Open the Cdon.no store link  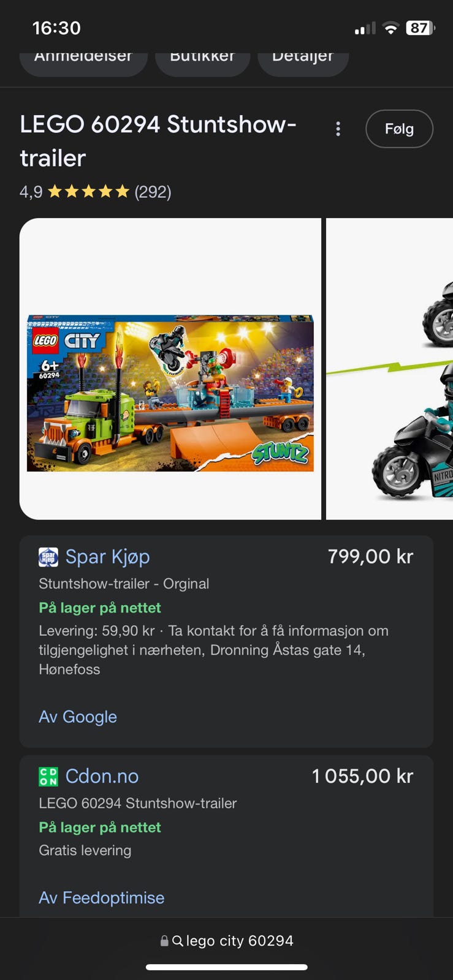(x=102, y=777)
